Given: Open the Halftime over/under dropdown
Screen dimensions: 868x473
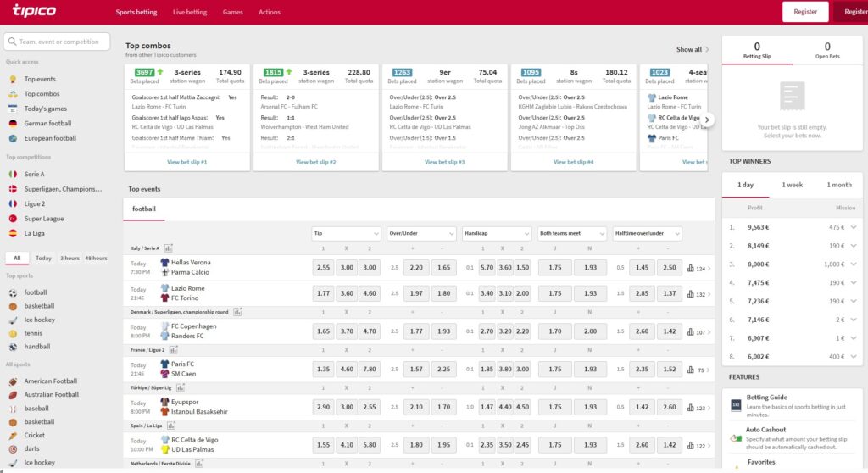Looking at the screenshot, I should point(647,233).
